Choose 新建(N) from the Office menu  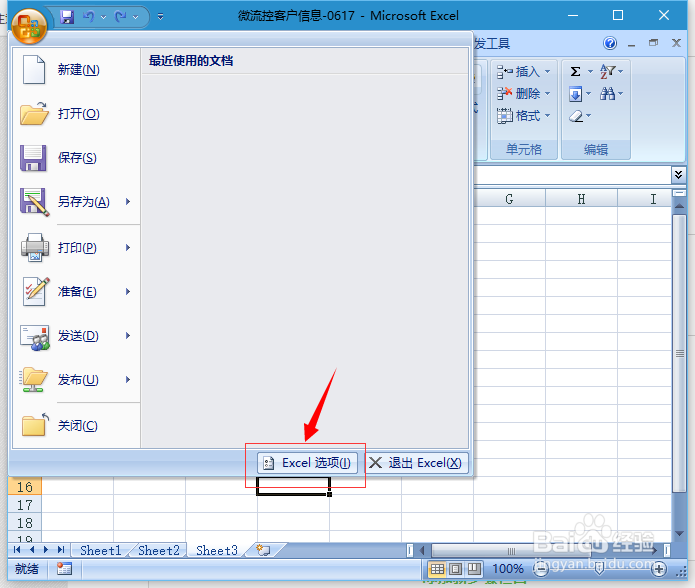76,70
